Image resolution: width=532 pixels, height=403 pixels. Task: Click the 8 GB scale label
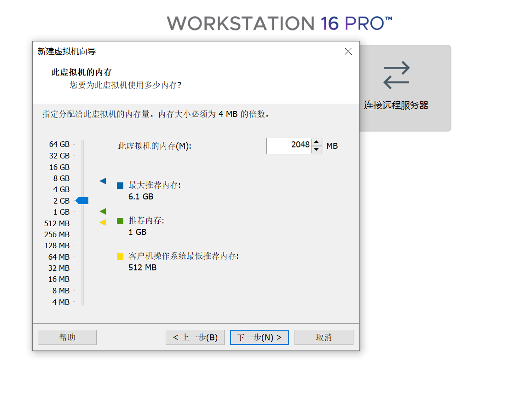61,178
